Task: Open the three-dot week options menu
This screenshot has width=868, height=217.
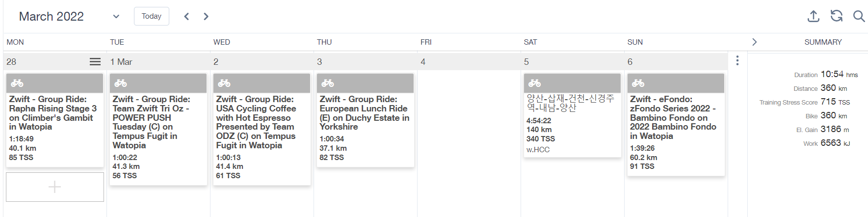Action: [737, 60]
